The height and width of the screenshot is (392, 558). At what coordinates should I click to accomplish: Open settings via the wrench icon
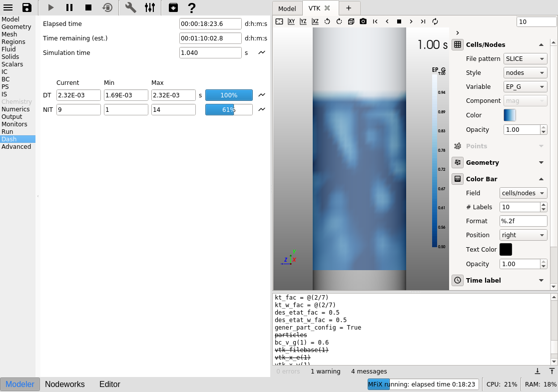[130, 7]
